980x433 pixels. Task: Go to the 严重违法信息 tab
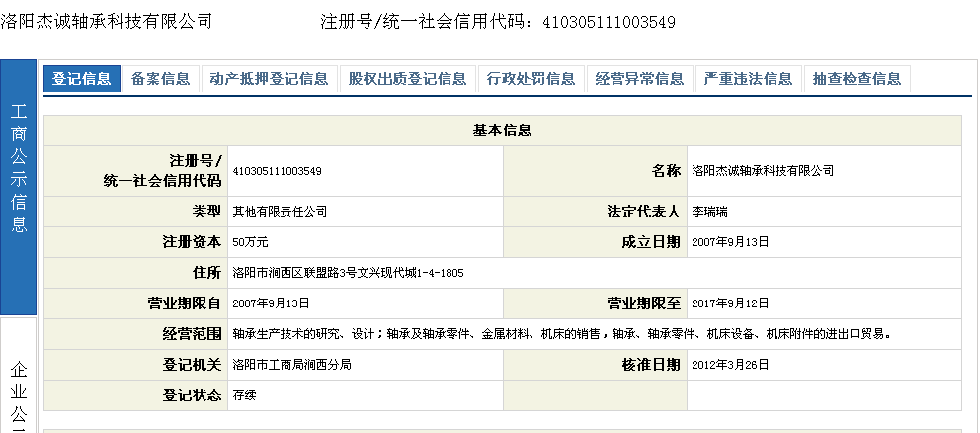(749, 79)
